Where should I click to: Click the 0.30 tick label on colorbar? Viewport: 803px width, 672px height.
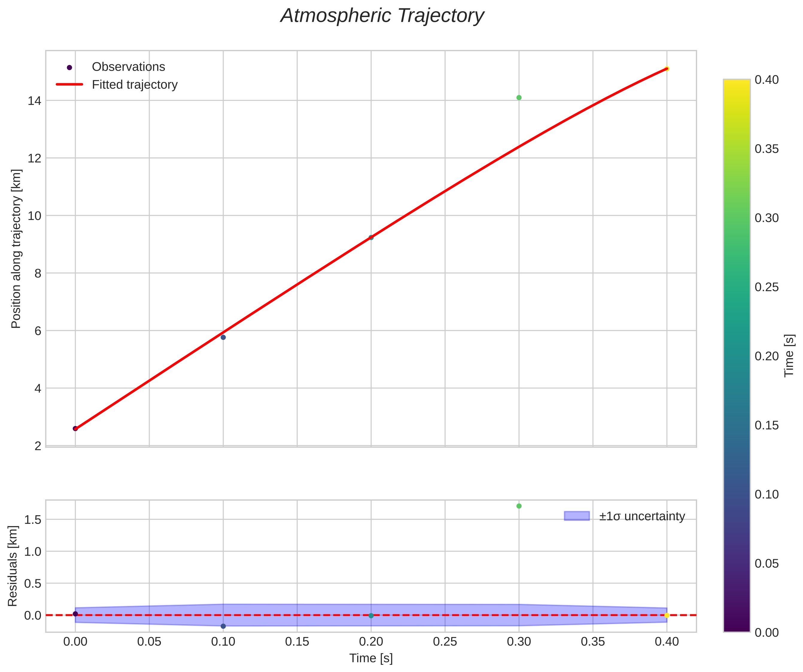coord(767,218)
